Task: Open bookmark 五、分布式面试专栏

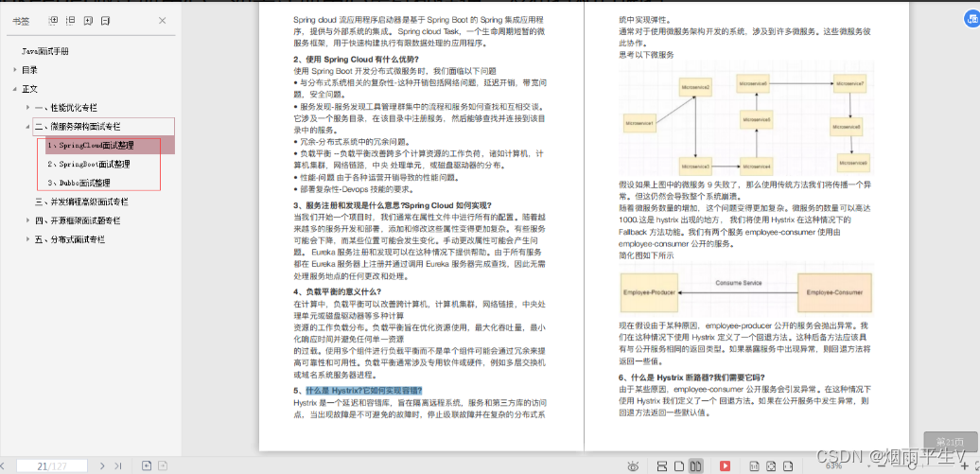Action: tap(70, 239)
